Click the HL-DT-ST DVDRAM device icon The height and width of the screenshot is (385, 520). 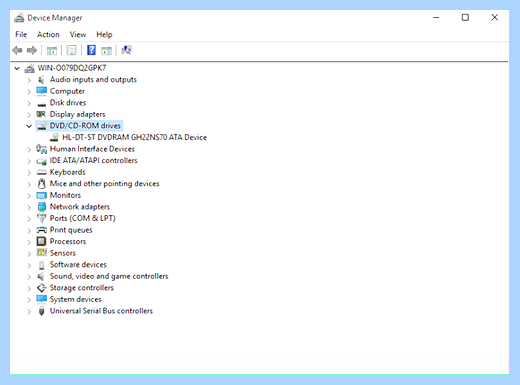(54, 137)
